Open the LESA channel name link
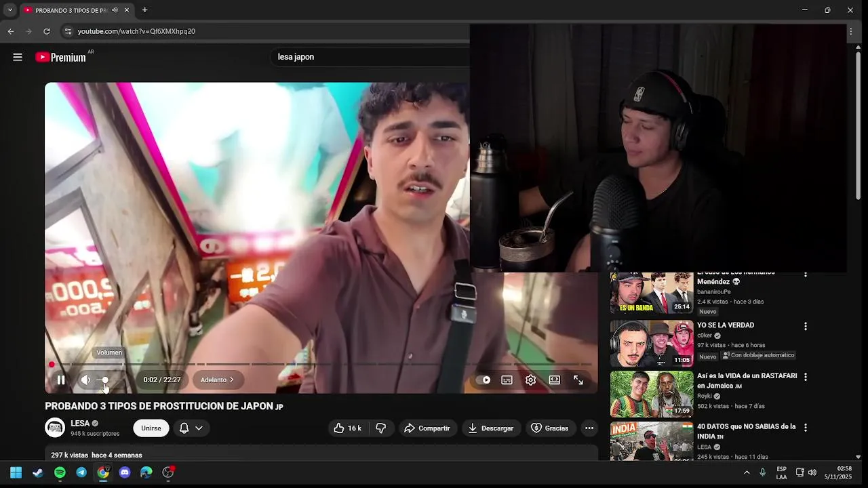868x488 pixels. pyautogui.click(x=80, y=424)
